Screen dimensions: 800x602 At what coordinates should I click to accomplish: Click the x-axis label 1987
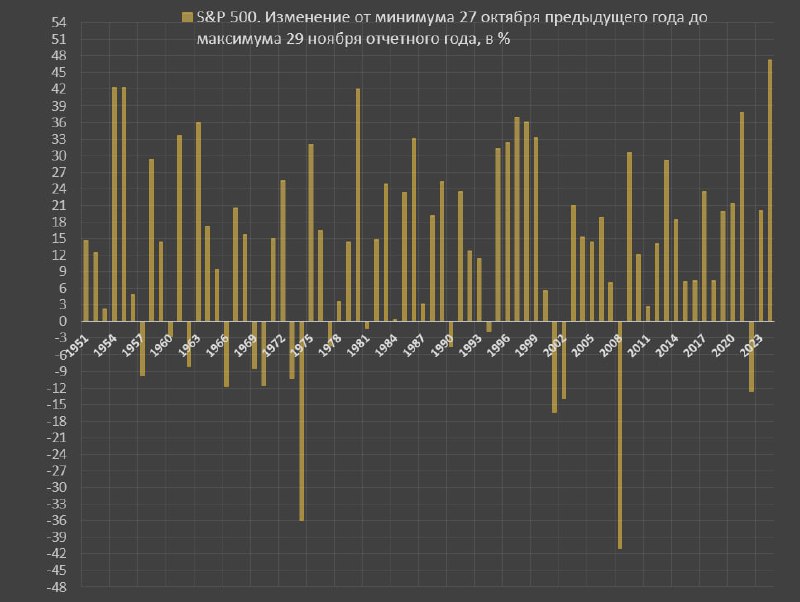[414, 346]
